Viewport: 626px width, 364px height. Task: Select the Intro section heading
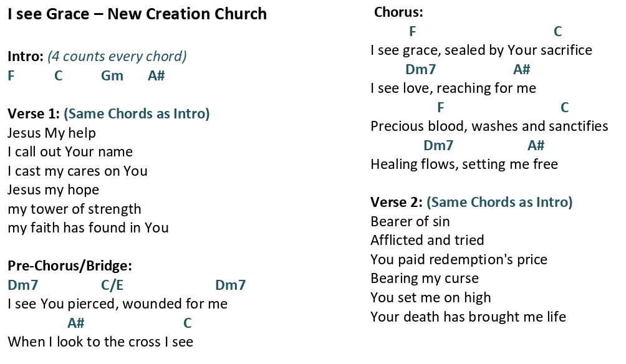[25, 56]
